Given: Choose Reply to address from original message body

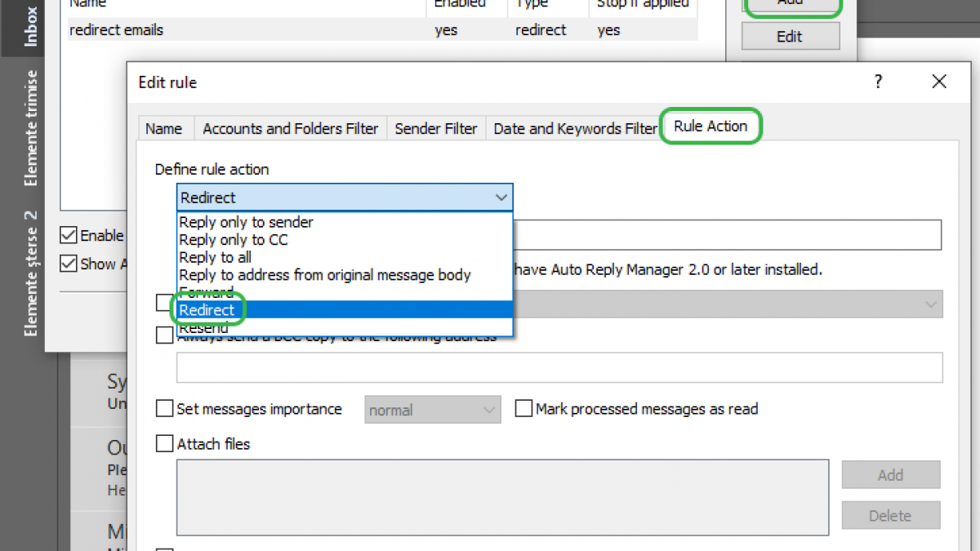Looking at the screenshot, I should pos(324,275).
